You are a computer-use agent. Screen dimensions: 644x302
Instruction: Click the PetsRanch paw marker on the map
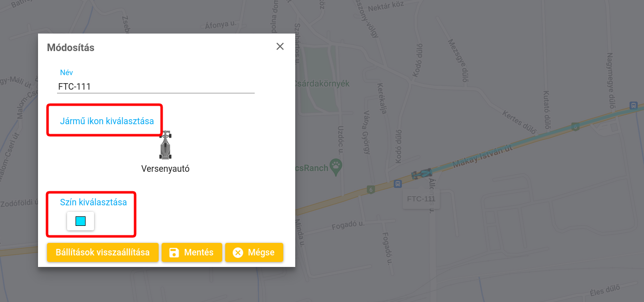pyautogui.click(x=337, y=167)
